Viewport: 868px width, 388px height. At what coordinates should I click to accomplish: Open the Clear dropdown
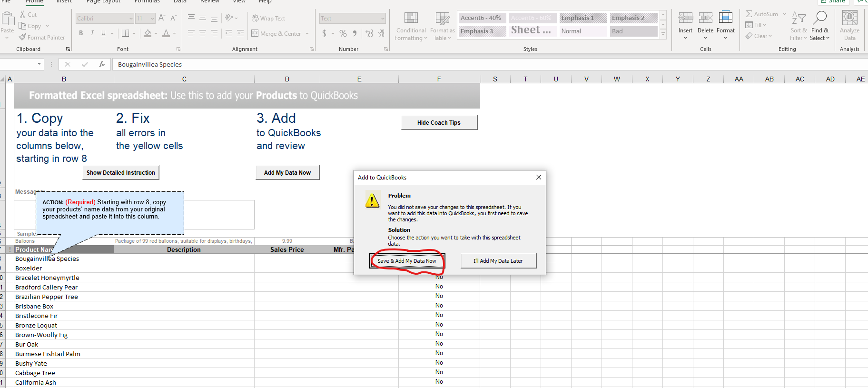click(759, 36)
